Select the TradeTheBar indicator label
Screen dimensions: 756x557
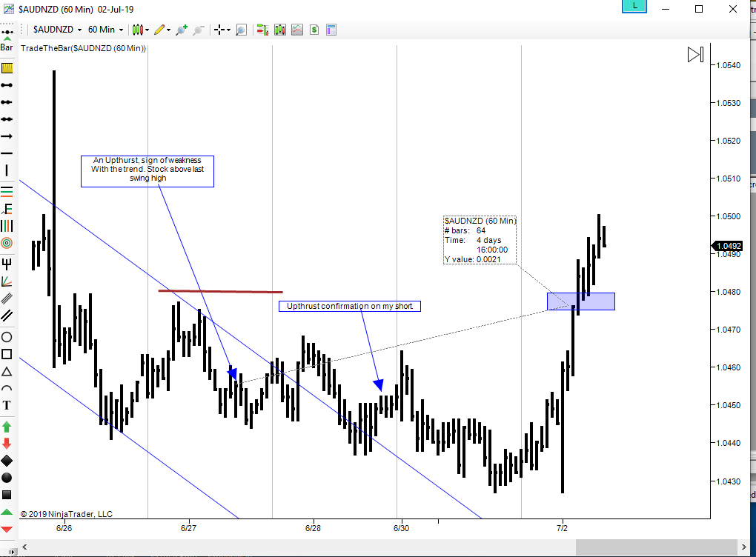[x=84, y=48]
